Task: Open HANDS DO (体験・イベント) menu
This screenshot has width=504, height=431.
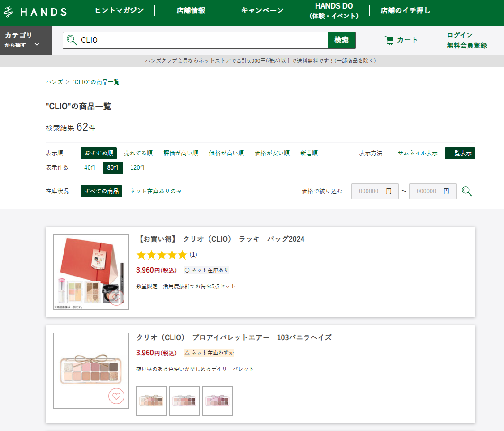Action: tap(333, 11)
